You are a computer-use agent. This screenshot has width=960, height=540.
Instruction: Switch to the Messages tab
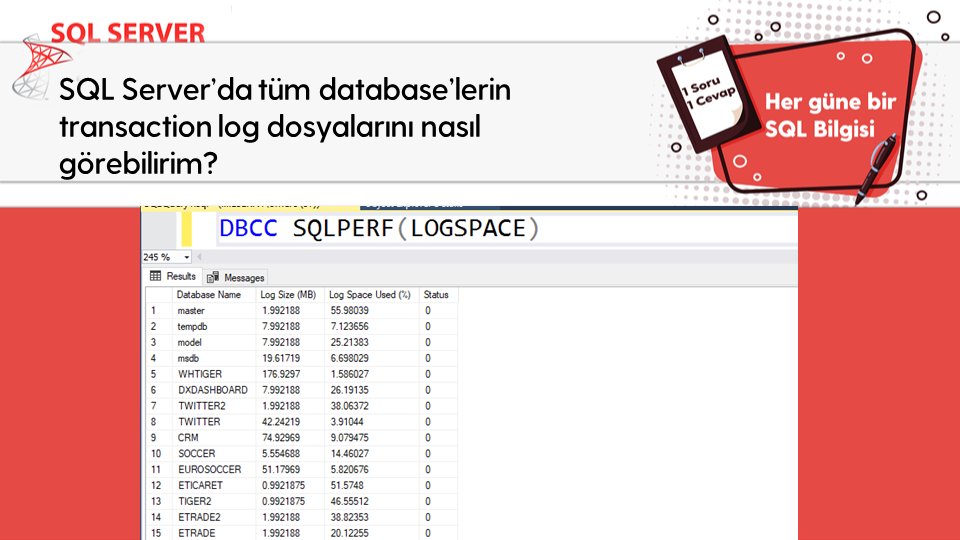[x=236, y=278]
